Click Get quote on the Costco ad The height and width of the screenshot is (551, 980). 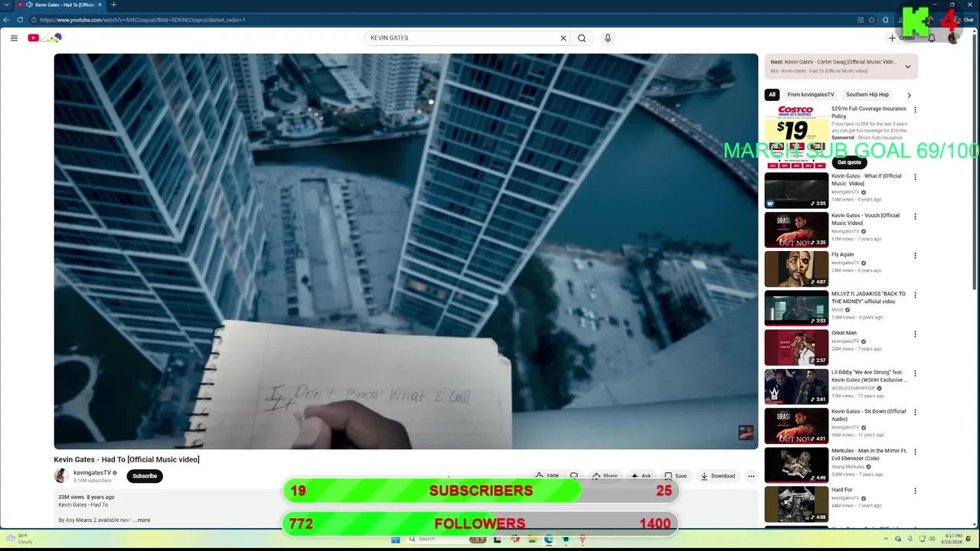pos(849,162)
